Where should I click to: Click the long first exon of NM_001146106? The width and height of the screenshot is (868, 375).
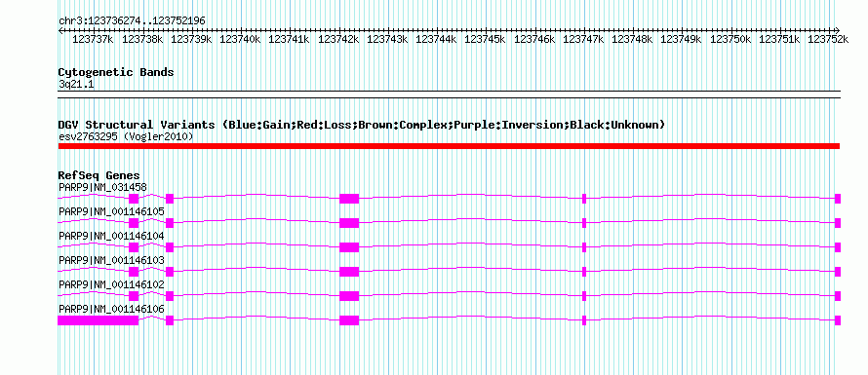coord(98,320)
